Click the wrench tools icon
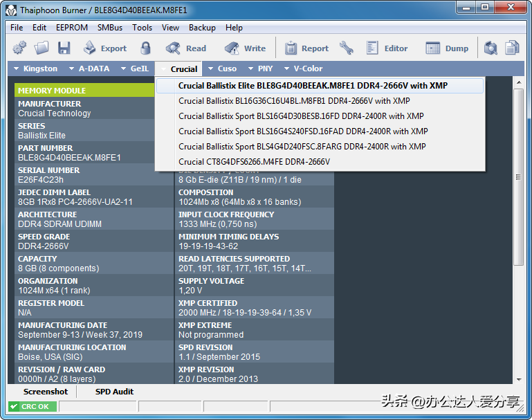The image size is (532, 420). coord(347,48)
